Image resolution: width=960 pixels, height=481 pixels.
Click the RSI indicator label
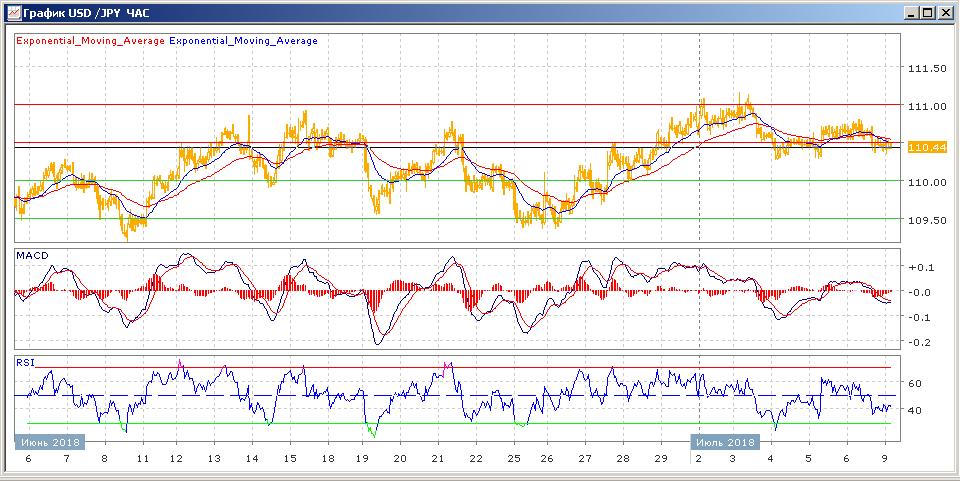pyautogui.click(x=24, y=361)
